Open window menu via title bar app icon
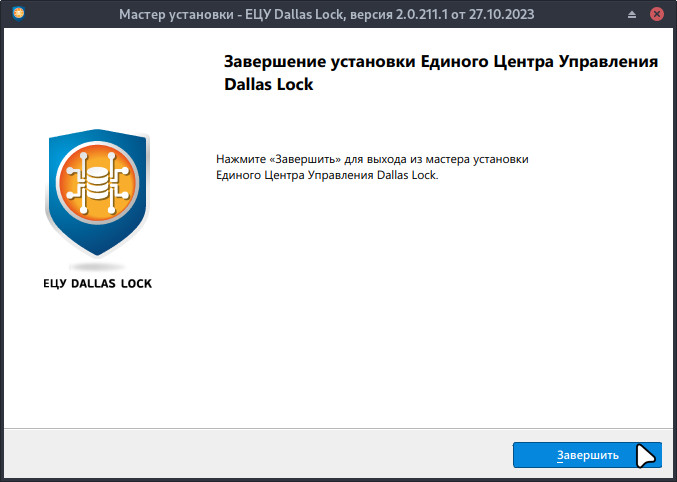The image size is (677, 482). coord(19,14)
